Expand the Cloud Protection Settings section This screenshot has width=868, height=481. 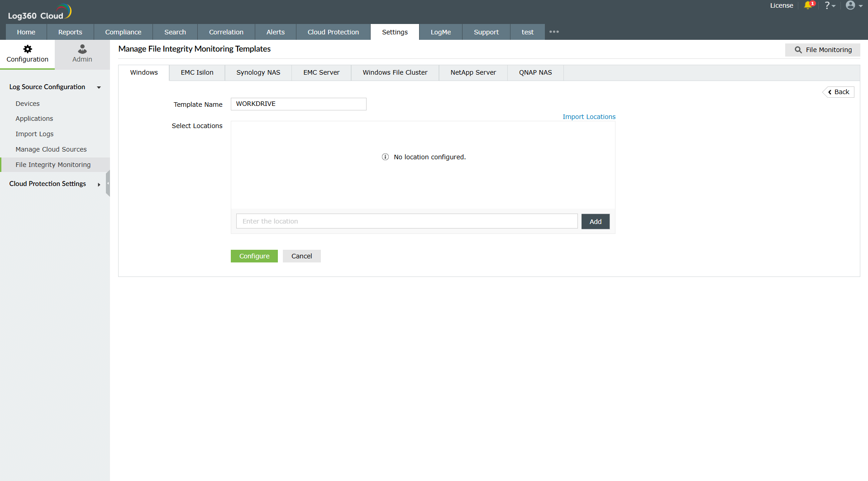[x=99, y=185]
